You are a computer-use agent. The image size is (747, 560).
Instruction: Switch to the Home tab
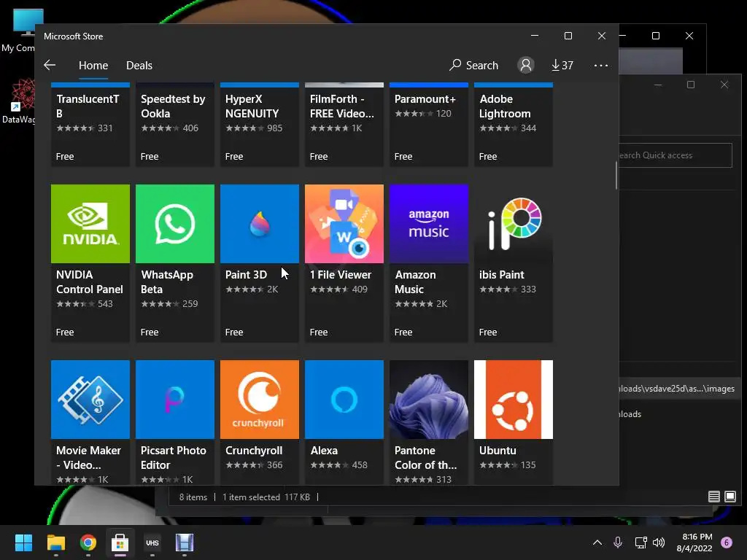pos(93,65)
